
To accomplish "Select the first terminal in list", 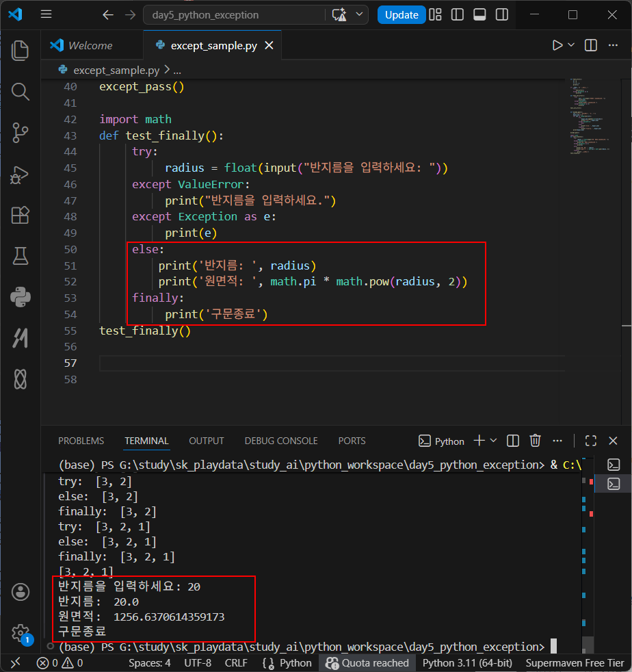I will coord(614,465).
